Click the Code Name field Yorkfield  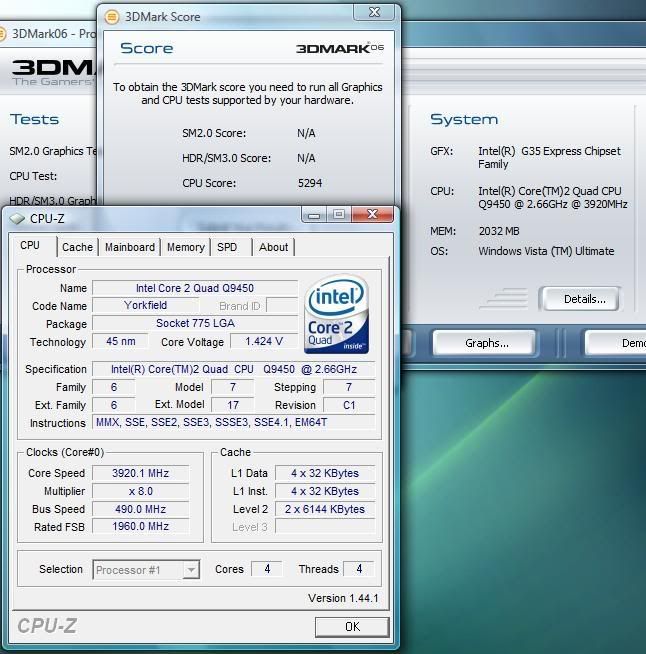(145, 305)
